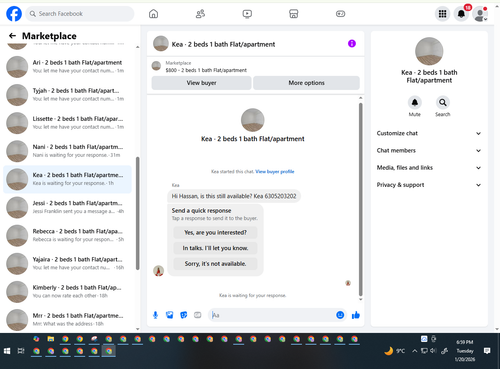Screen dimensions: 500x369
Task: Search in conversation with magnifier icon
Action: pos(443,102)
